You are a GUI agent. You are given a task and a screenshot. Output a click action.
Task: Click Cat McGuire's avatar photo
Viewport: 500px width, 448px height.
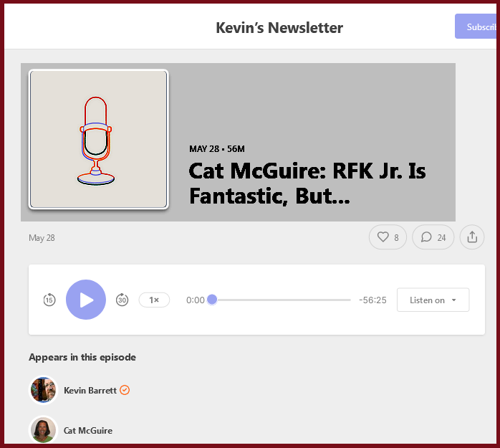[x=44, y=430]
